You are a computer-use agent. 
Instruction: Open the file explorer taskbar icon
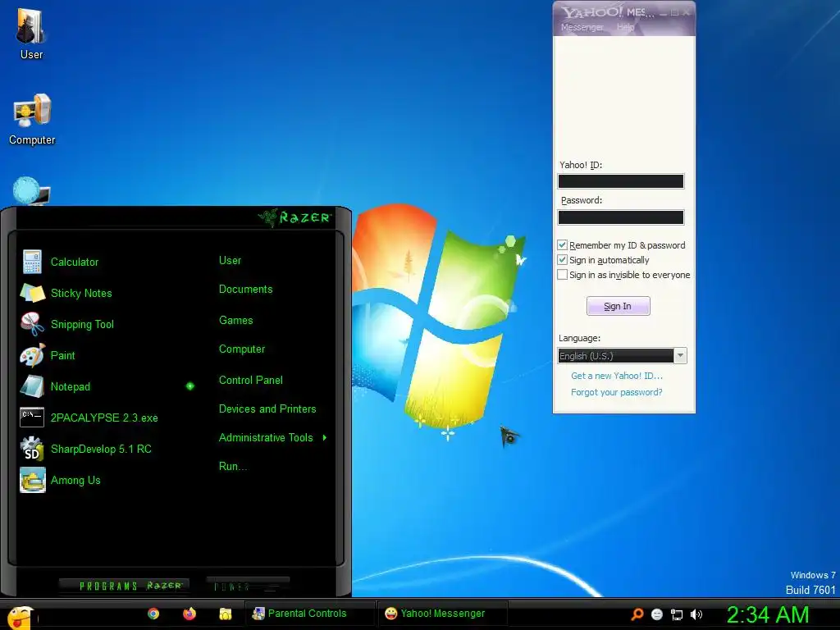point(226,614)
